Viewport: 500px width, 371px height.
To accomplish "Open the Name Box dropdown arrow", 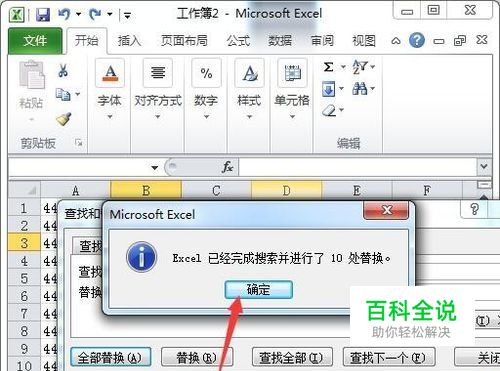I will click(154, 167).
